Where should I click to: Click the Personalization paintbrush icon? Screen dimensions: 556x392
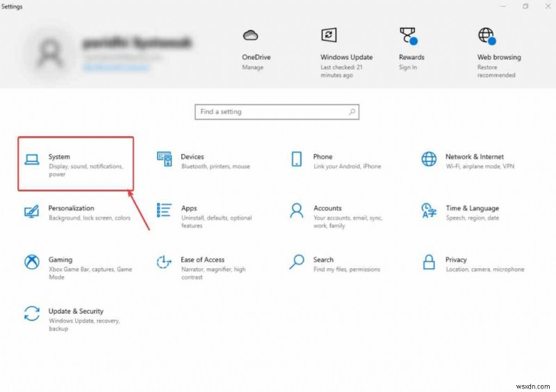pyautogui.click(x=31, y=211)
